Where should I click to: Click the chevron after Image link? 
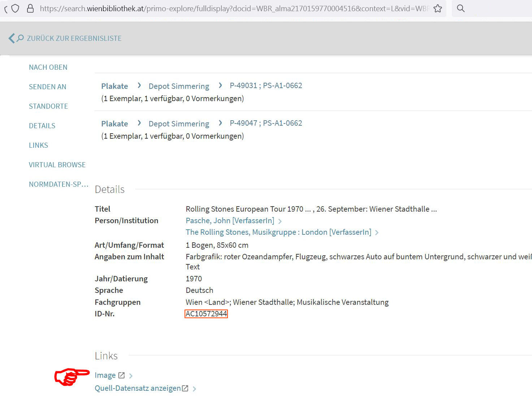(x=131, y=376)
